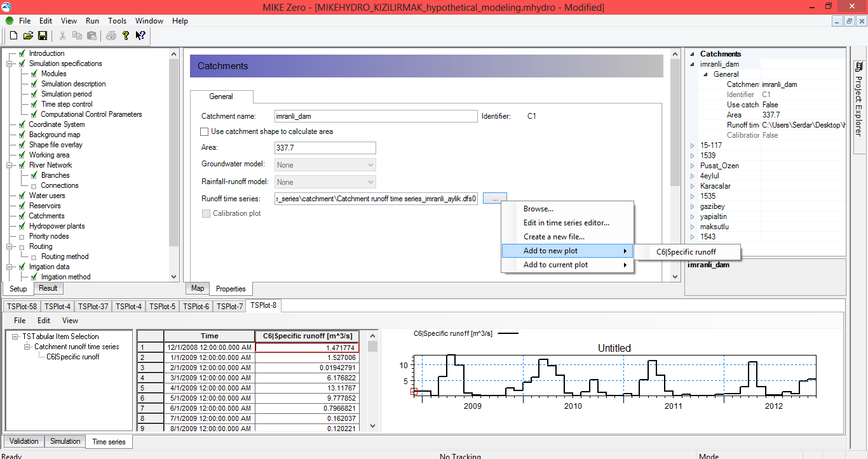Viewport: 868px width, 459px height.
Task: Select the Hydropower plants tree item
Action: coord(57,226)
